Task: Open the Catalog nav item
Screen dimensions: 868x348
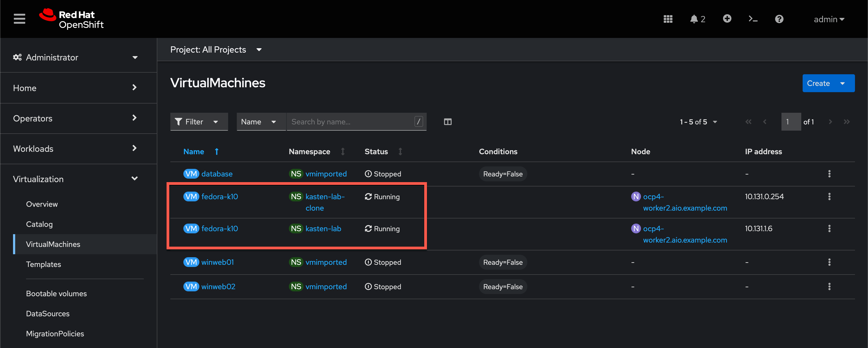Action: [39, 224]
